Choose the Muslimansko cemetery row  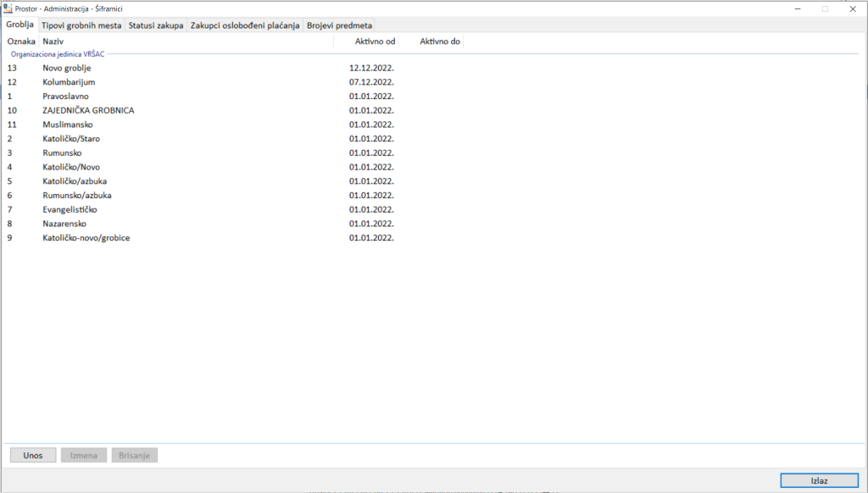74,125
